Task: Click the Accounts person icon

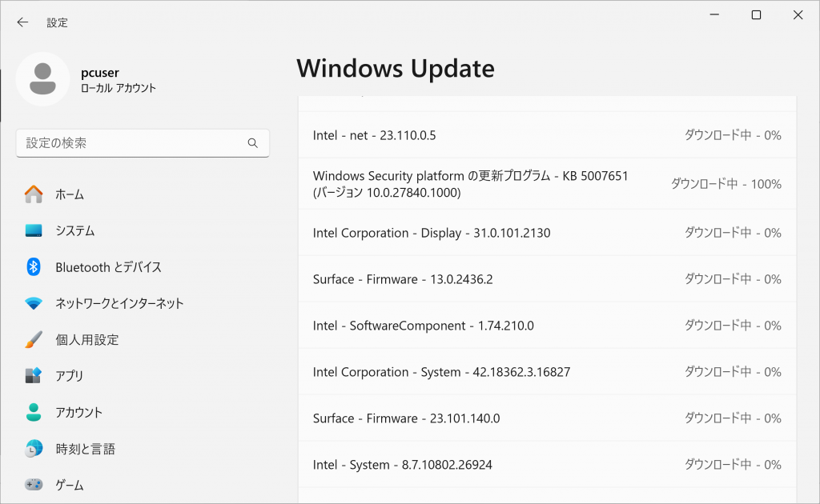Action: click(34, 413)
